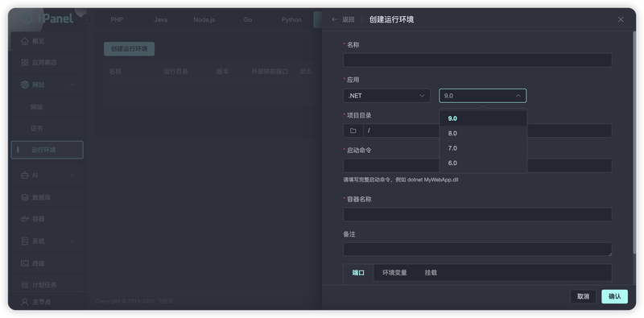Focus the 容器名称 input field
Viewport: 644px width, 318px height.
click(x=477, y=214)
